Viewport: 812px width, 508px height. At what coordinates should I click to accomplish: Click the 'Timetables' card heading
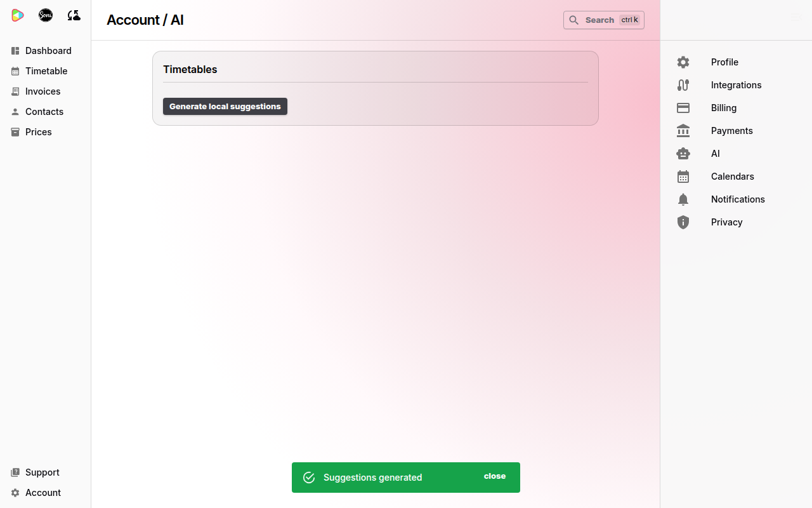pos(190,70)
